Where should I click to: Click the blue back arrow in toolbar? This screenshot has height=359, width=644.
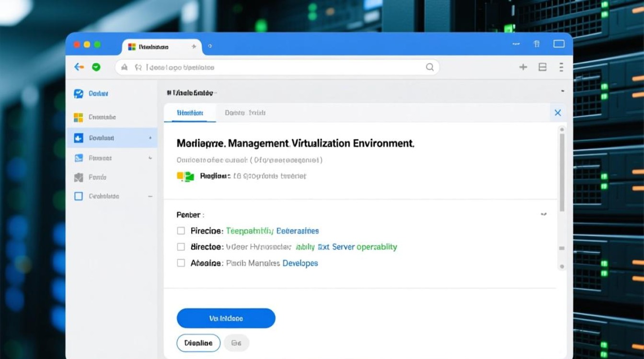(x=79, y=67)
